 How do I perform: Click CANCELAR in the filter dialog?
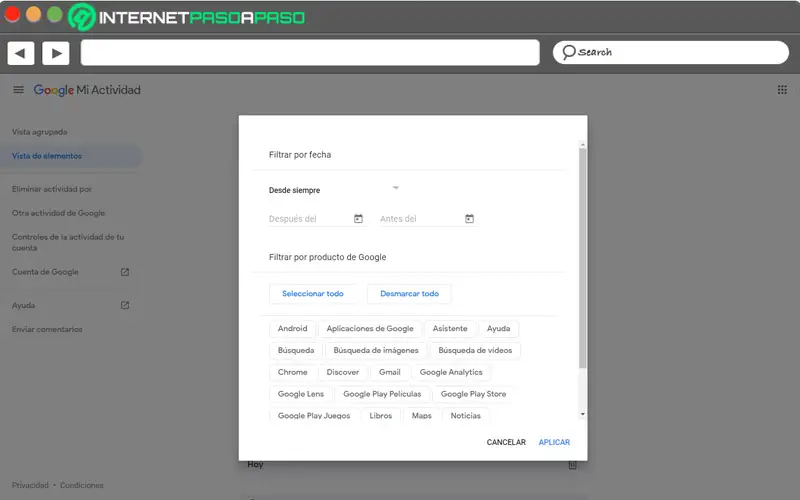(x=506, y=442)
